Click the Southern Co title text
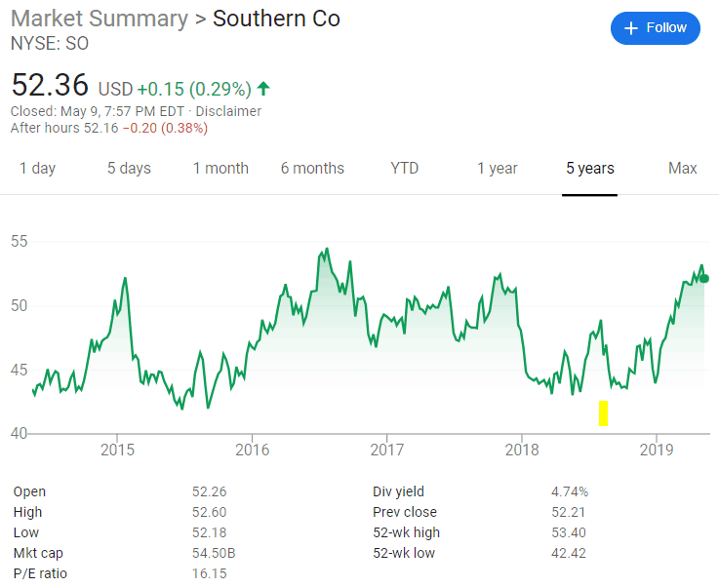The width and height of the screenshot is (719, 588). pos(276,19)
